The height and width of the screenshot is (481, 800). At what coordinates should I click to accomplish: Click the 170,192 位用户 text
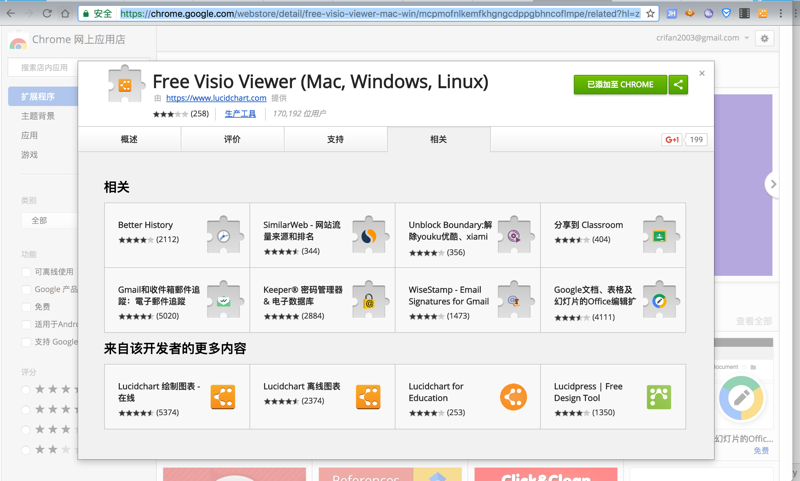tap(299, 114)
